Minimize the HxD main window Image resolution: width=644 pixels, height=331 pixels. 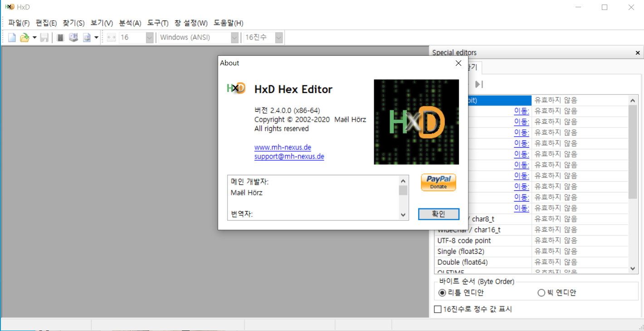(x=578, y=7)
